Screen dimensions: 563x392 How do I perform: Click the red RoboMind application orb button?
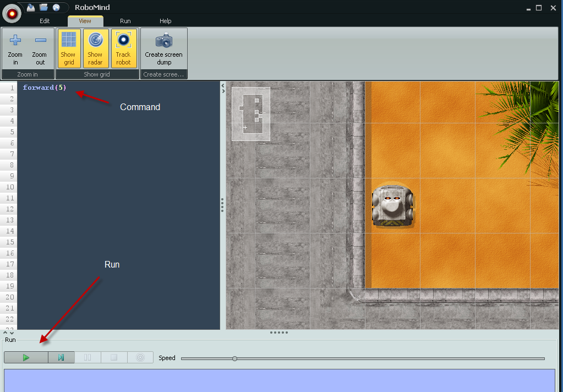(12, 14)
